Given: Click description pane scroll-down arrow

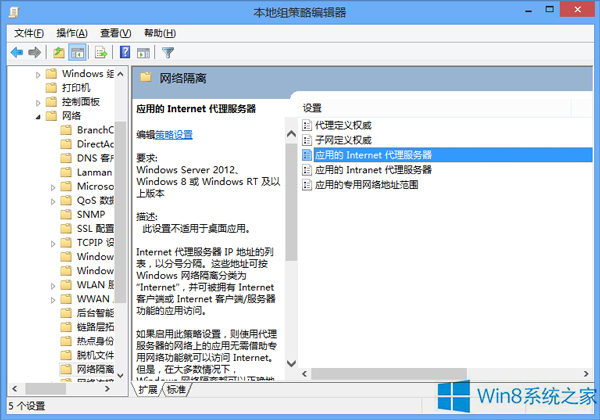Looking at the screenshot, I should [x=291, y=363].
